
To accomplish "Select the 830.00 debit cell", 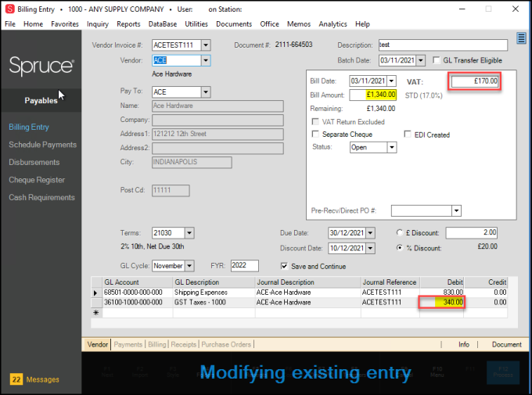I will tap(442, 293).
